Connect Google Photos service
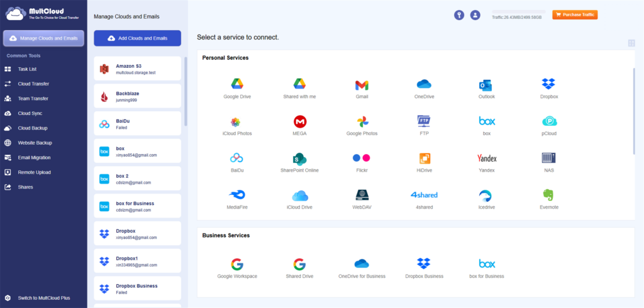Screen dimensions: 644x308 tap(362, 125)
